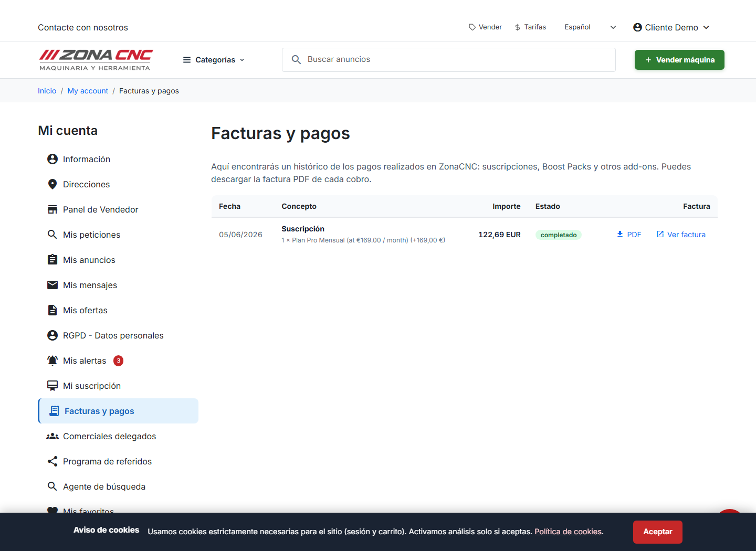The image size is (756, 551).
Task: Click the date 05/06/2026 cell
Action: [x=240, y=235]
